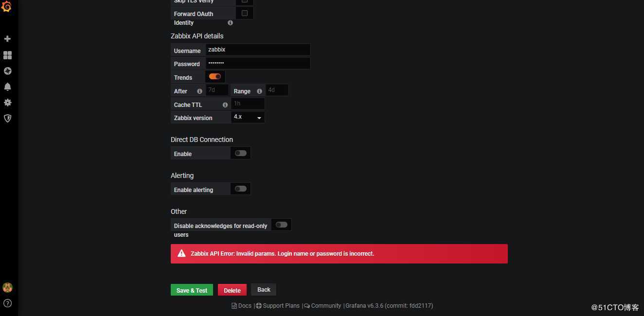Click the warning icon in error banner
The image size is (644, 316).
click(181, 253)
